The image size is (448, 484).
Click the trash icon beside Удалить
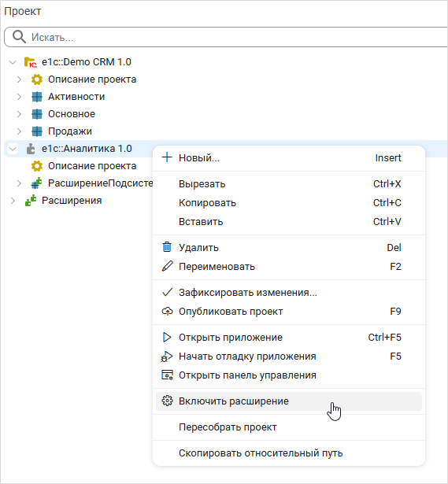[167, 247]
